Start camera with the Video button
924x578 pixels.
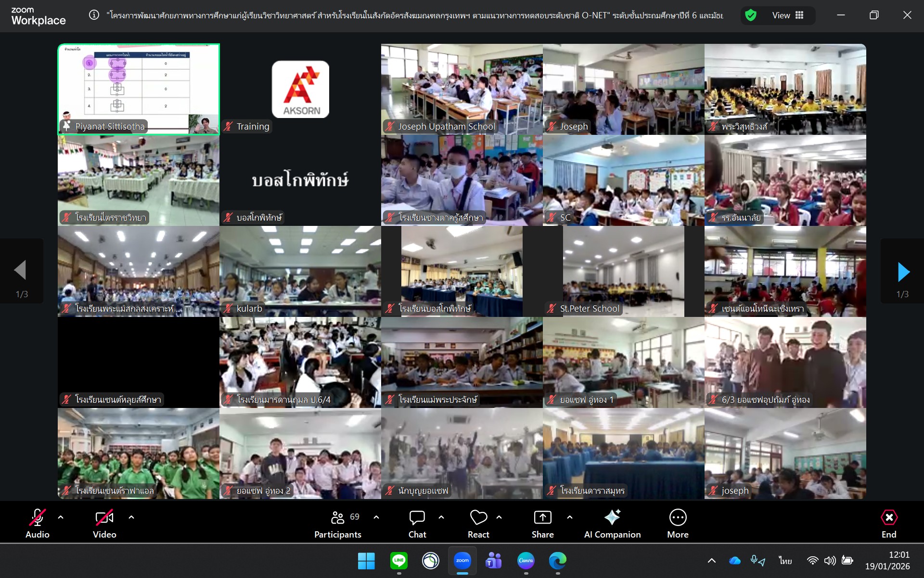point(104,524)
